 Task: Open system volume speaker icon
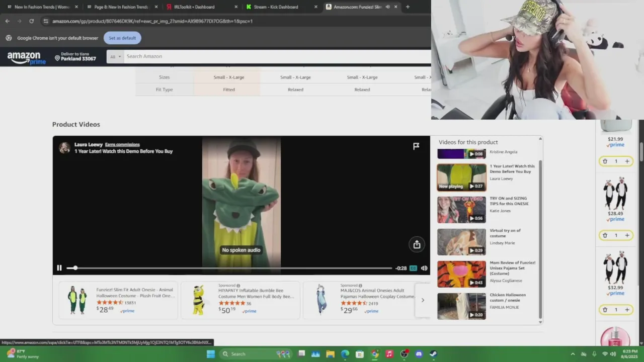[x=613, y=354]
